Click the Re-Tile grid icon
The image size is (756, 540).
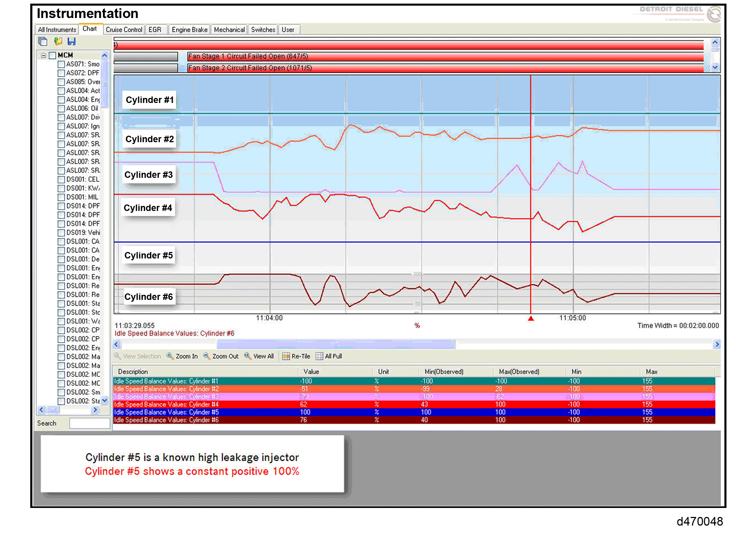(x=286, y=356)
